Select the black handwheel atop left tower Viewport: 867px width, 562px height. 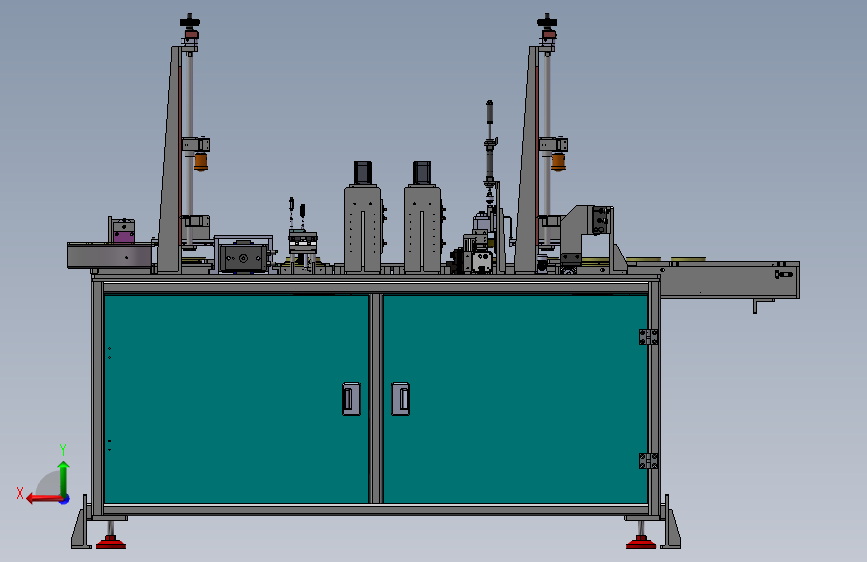190,22
